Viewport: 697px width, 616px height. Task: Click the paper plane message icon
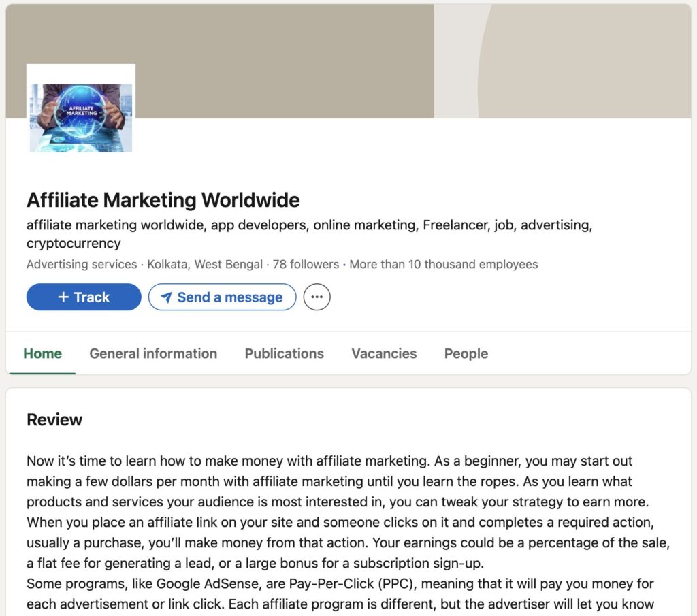coord(166,297)
